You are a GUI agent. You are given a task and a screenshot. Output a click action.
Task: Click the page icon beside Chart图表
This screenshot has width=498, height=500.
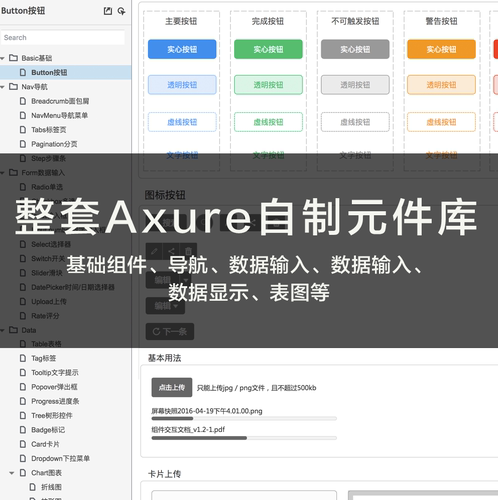point(23,473)
